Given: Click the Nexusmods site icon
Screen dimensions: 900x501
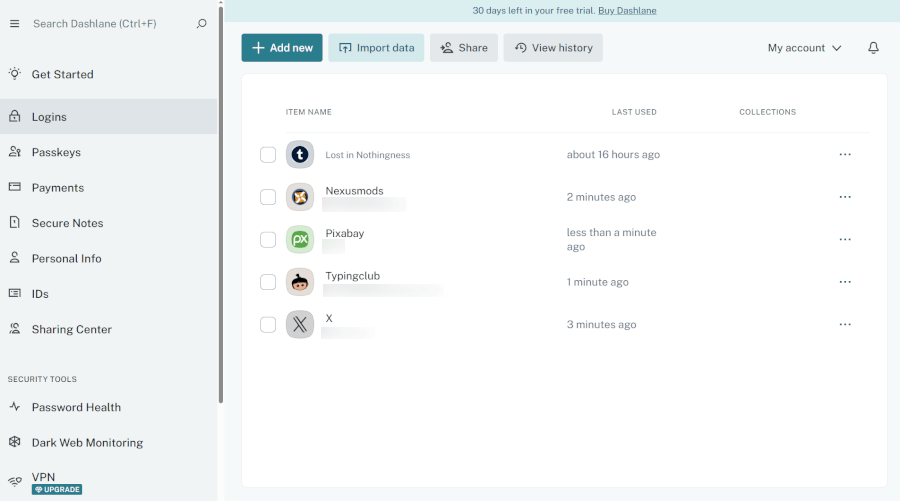Looking at the screenshot, I should pyautogui.click(x=300, y=197).
